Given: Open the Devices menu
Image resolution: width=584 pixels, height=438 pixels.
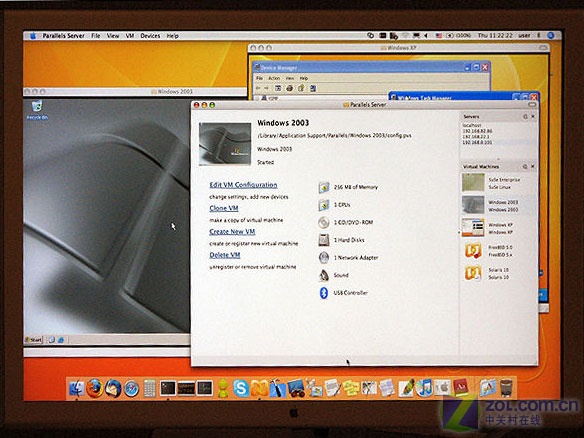Looking at the screenshot, I should pyautogui.click(x=150, y=36).
